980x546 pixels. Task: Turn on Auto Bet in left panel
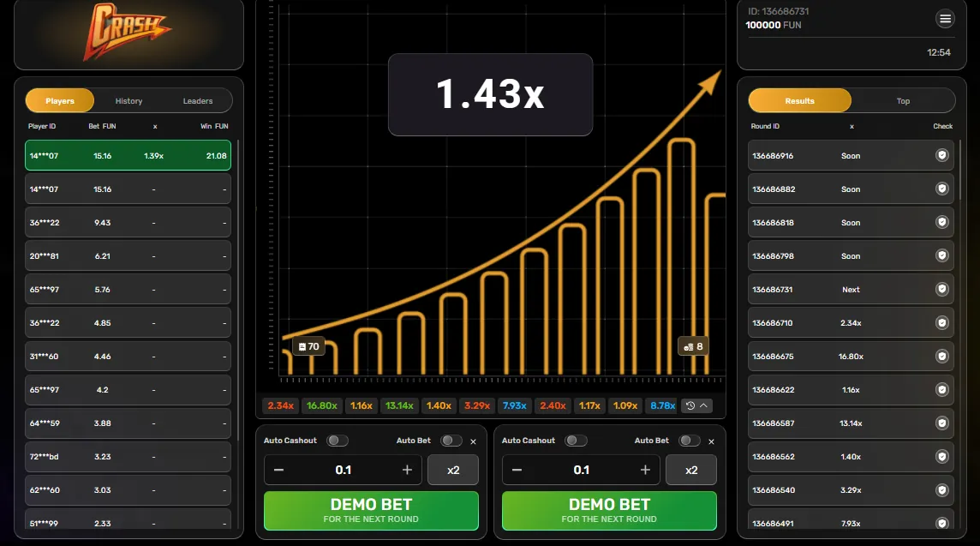[451, 441]
